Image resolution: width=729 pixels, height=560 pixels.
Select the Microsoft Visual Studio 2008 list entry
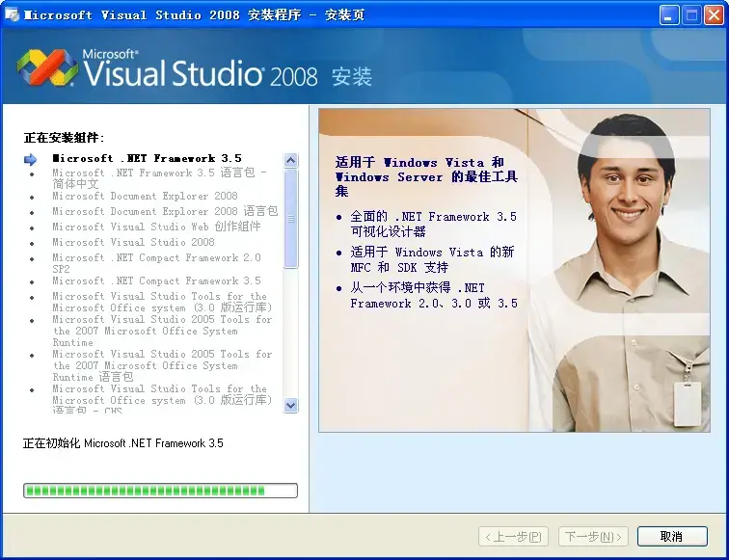click(x=133, y=242)
